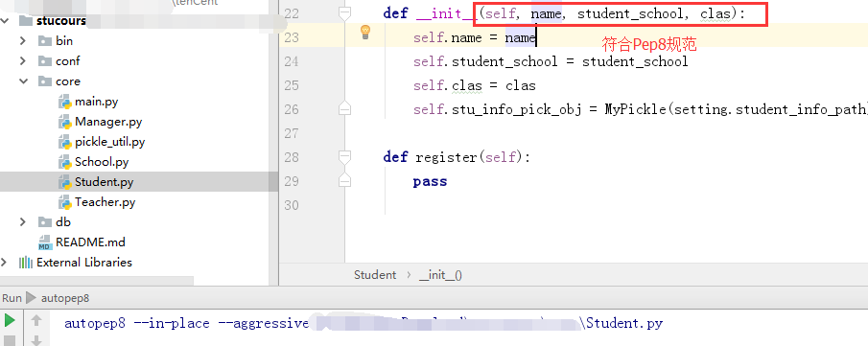The height and width of the screenshot is (346, 868).
Task: Run autopep8 with the green play button
Action: pyautogui.click(x=10, y=320)
